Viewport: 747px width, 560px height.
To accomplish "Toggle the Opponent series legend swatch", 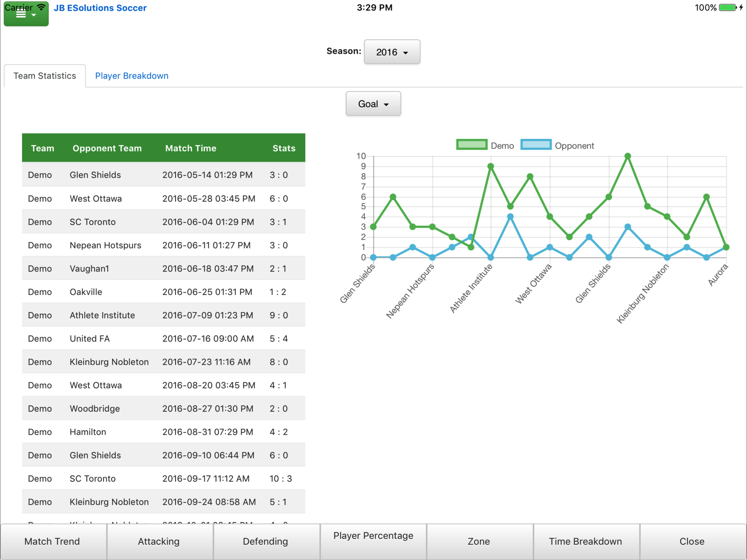I will coord(536,145).
